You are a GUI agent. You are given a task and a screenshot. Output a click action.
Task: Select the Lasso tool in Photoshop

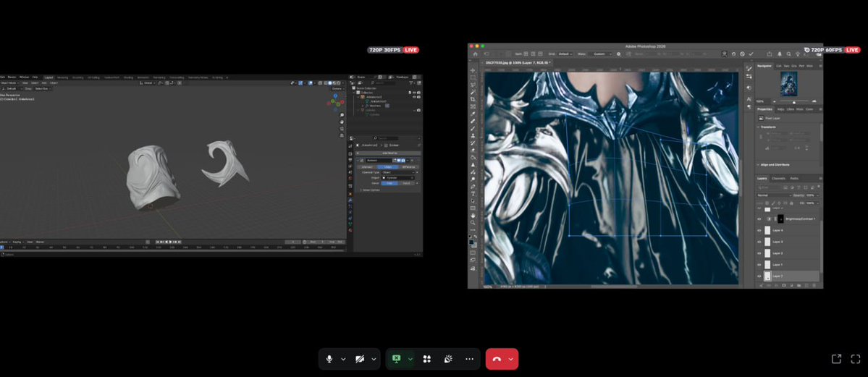[x=473, y=85]
